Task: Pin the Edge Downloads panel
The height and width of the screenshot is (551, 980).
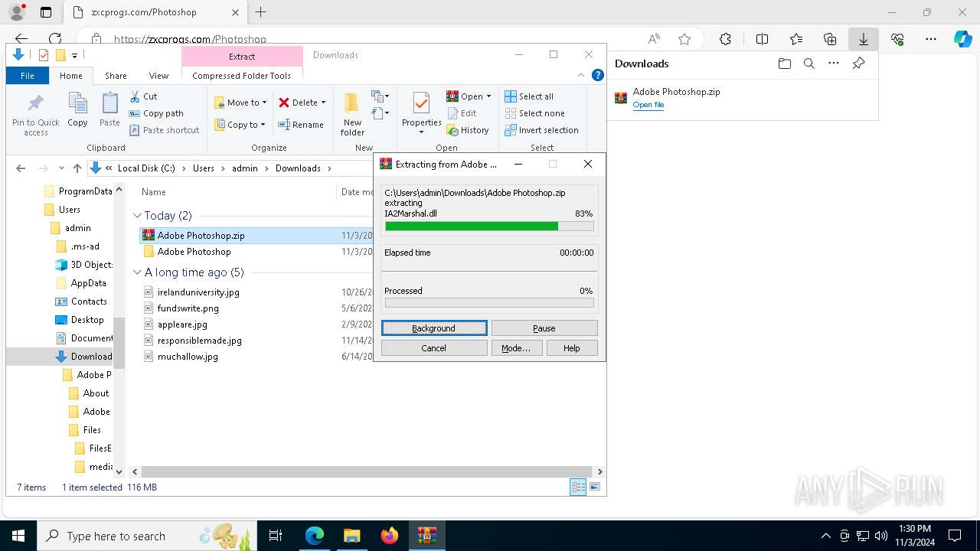Action: pyautogui.click(x=858, y=64)
